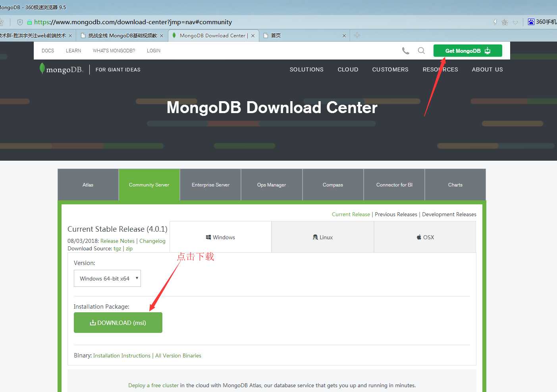Click the 360手机 extension icon
The width and height of the screenshot is (557, 392).
tap(542, 22)
